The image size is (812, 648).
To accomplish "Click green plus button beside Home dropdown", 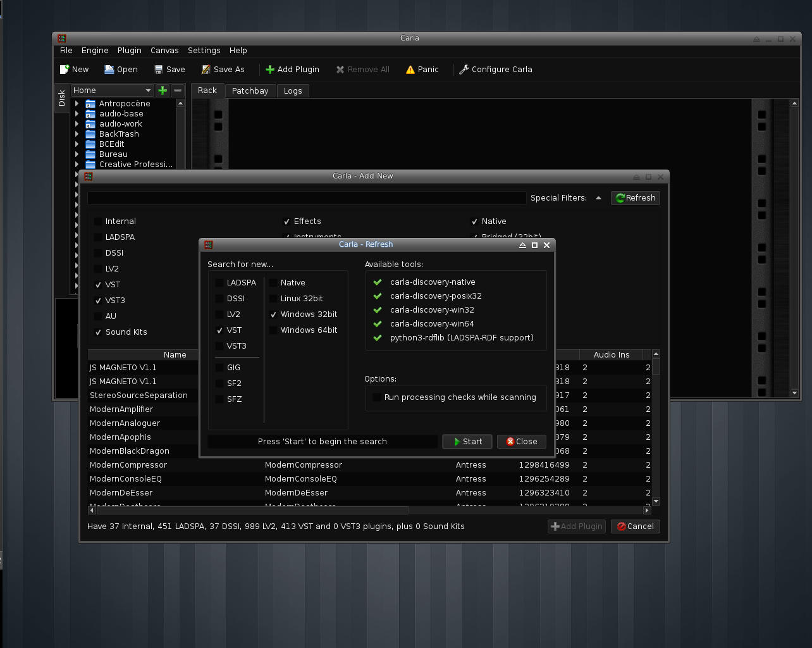I will pos(163,90).
